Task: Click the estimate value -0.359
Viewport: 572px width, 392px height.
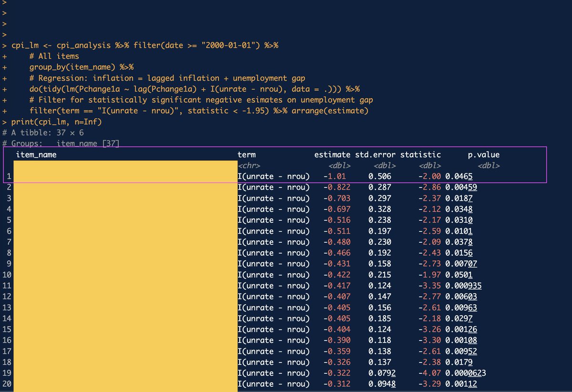Action: [337, 351]
